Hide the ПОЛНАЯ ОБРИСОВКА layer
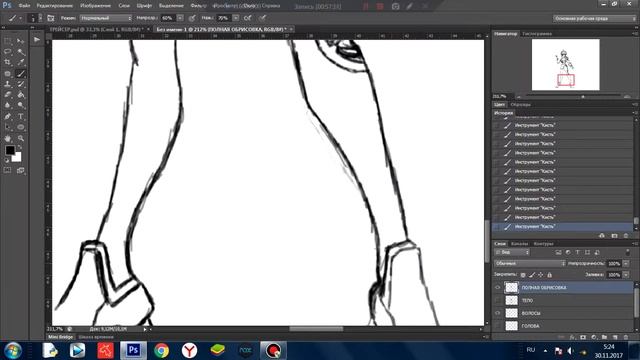Screen dimensions: 640x360 coord(498,288)
